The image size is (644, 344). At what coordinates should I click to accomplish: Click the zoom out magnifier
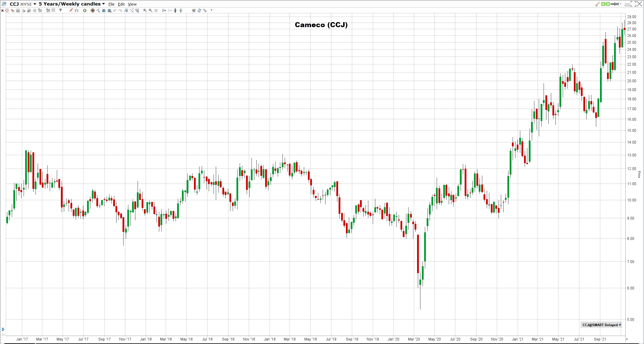150,10
